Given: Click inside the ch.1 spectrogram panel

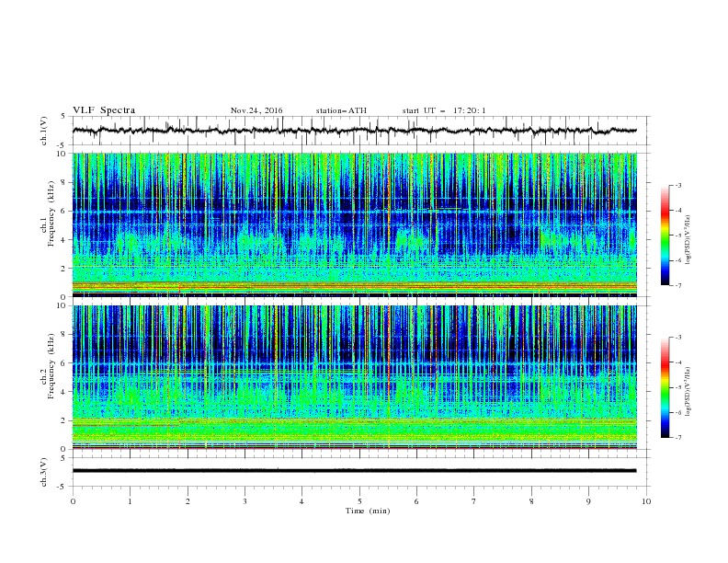Looking at the screenshot, I should pos(355,224).
